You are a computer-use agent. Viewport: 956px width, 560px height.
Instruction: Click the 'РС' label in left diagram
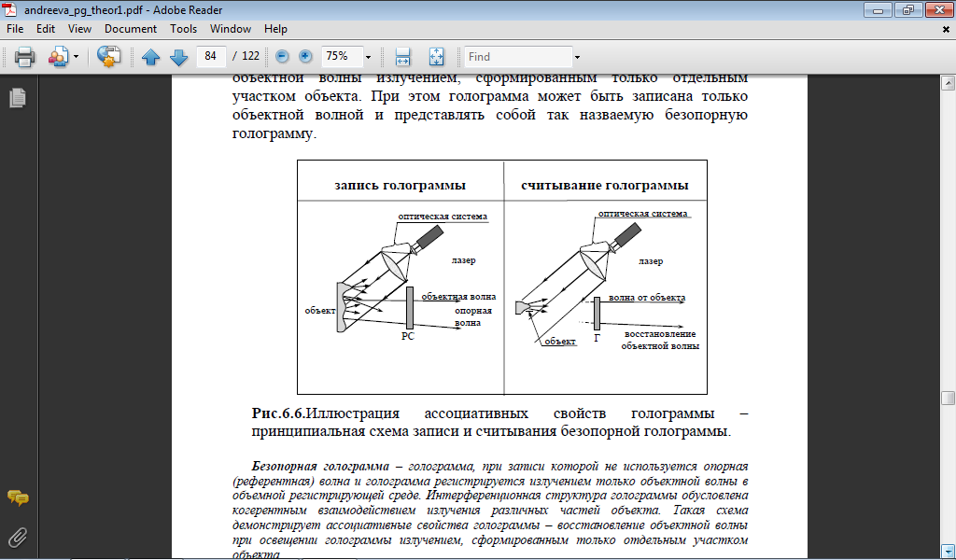[x=408, y=336]
